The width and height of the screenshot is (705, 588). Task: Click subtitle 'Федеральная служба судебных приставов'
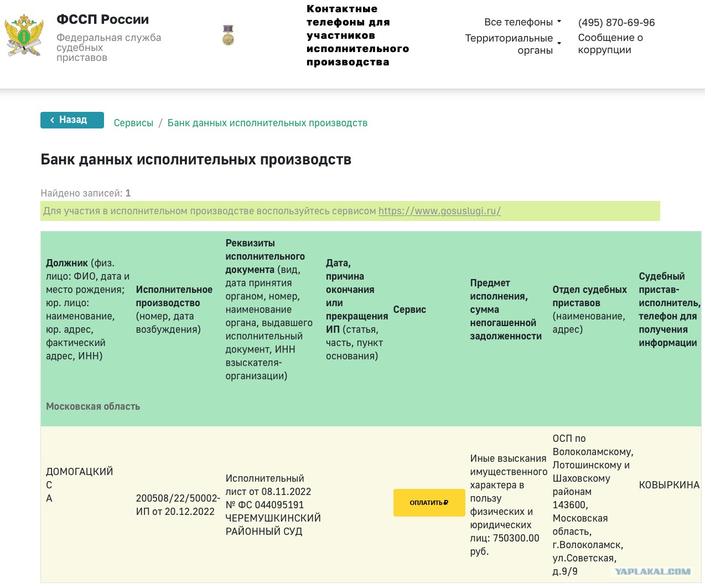[x=108, y=48]
